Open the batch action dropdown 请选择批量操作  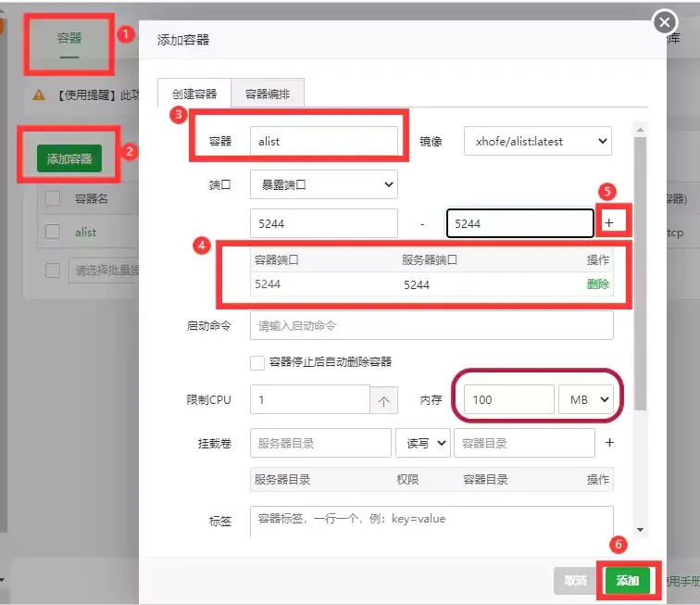coord(105,270)
